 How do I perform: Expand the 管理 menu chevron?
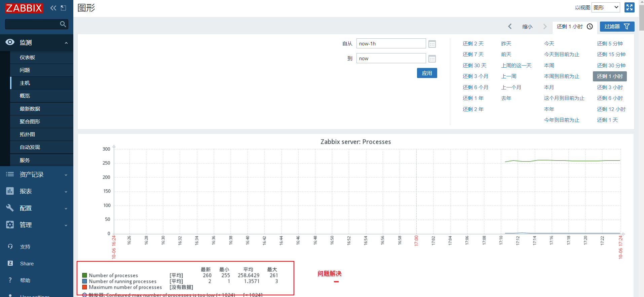[66, 225]
